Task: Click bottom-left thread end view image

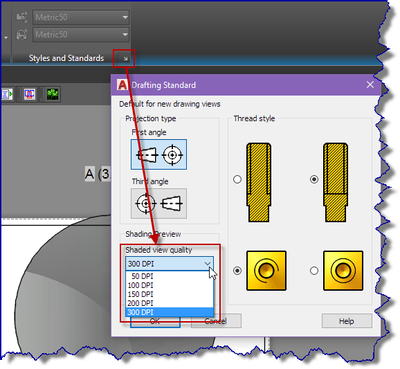Action: (266, 271)
